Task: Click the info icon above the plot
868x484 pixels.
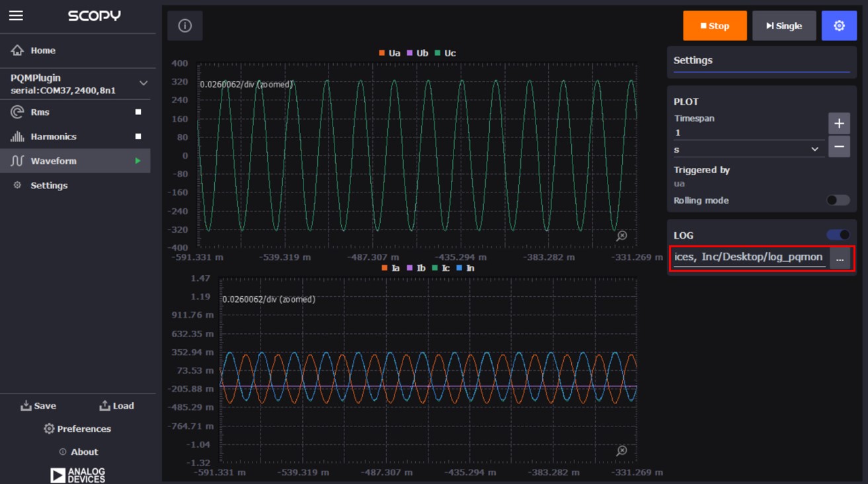Action: coord(185,25)
